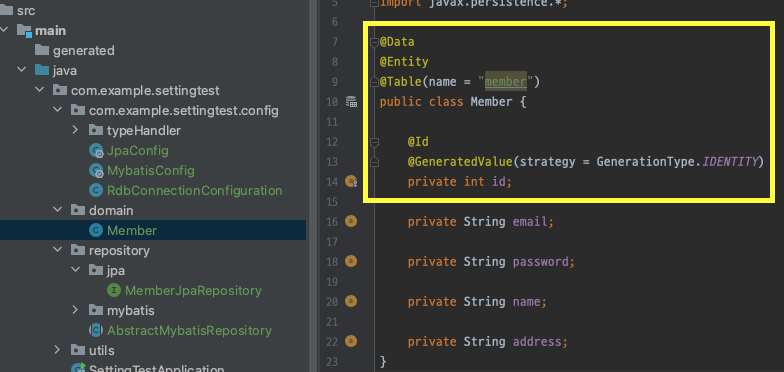
Task: Click the address field gutter icon
Action: click(351, 341)
